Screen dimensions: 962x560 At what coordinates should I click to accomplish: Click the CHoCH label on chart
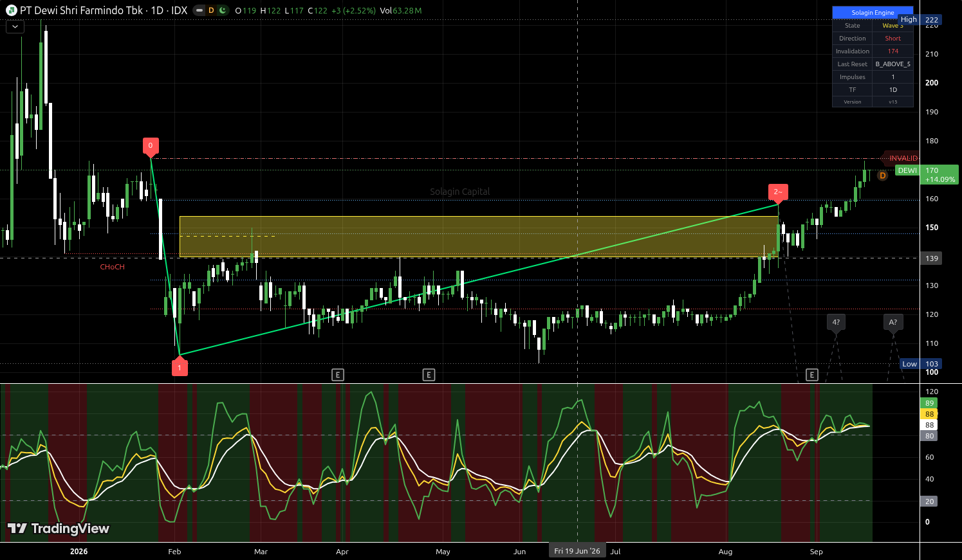tap(113, 267)
